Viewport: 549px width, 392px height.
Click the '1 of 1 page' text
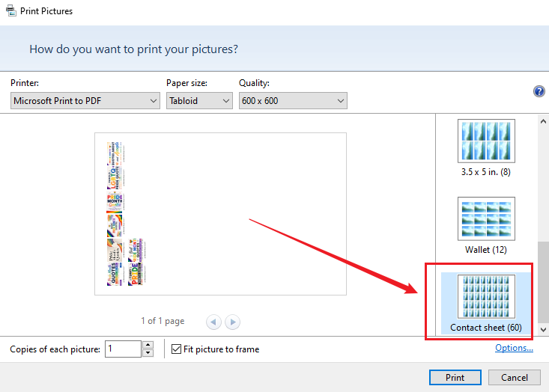[163, 321]
